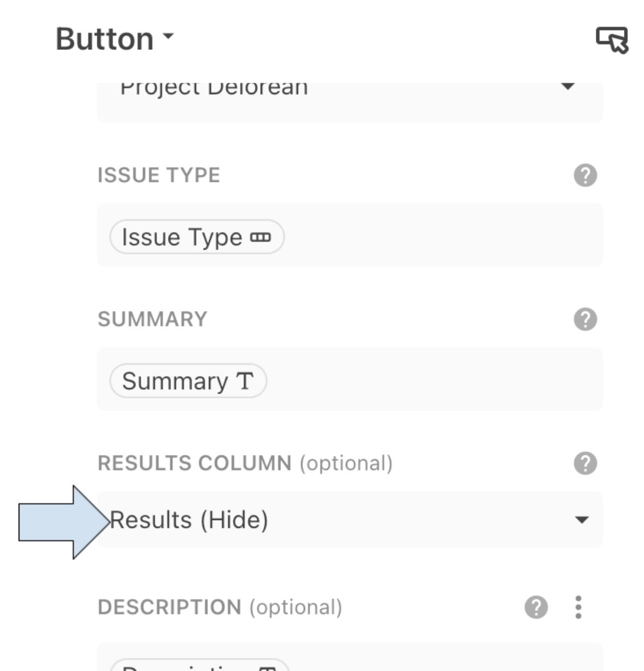Open Description three-dot options menu
Screen dimensions: 644x671
tap(578, 607)
